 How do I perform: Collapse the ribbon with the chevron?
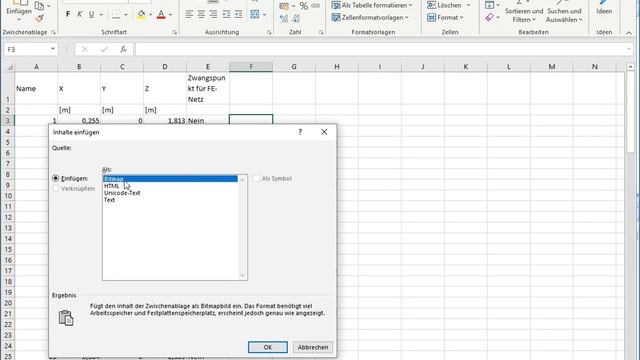(x=629, y=32)
